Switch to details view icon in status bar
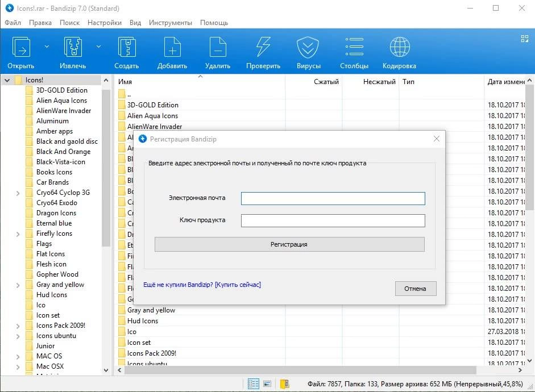 (253, 384)
